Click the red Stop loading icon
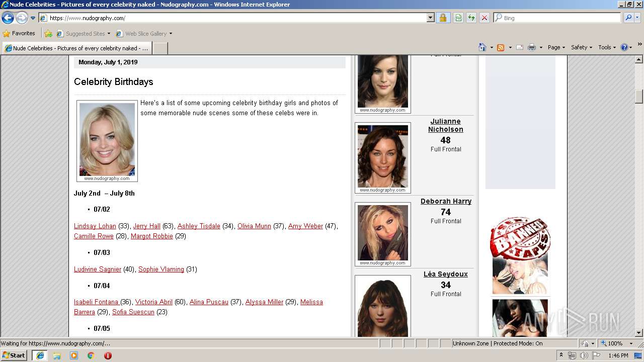644x362 pixels. pyautogui.click(x=485, y=18)
